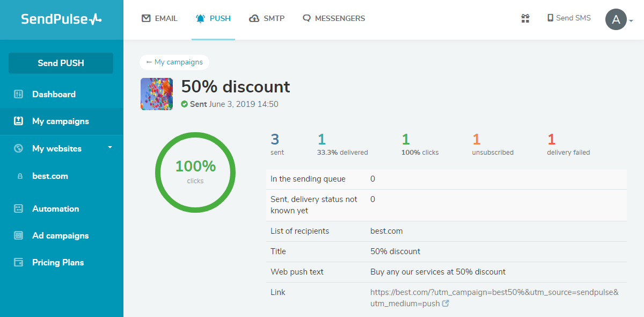Click the Send PUSH button
Screen dimensions: 644x317
[x=61, y=63]
